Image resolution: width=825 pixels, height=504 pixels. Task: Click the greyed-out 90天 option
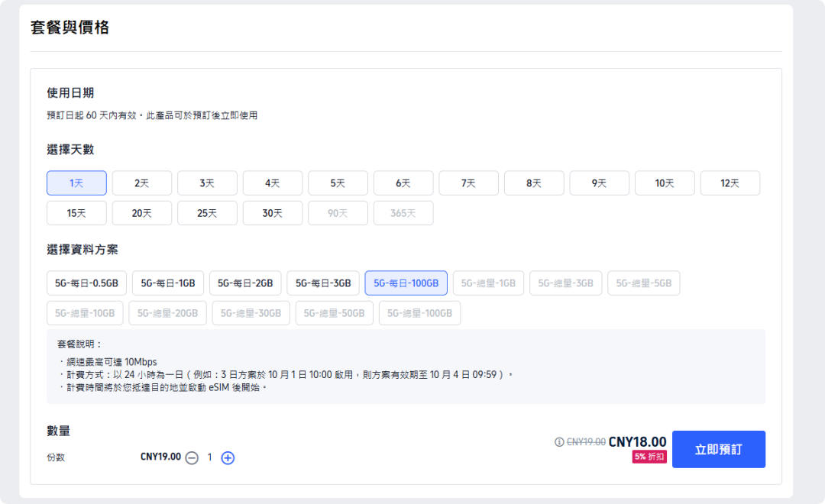(338, 213)
